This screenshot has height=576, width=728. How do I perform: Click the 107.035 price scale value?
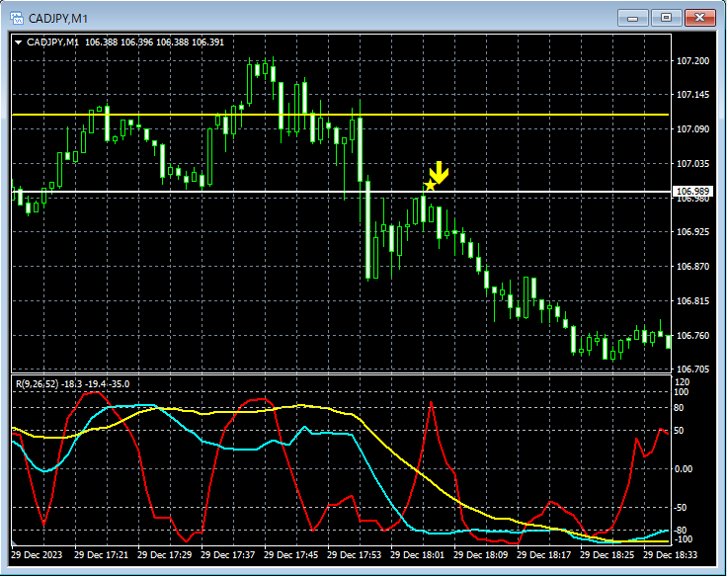(692, 163)
